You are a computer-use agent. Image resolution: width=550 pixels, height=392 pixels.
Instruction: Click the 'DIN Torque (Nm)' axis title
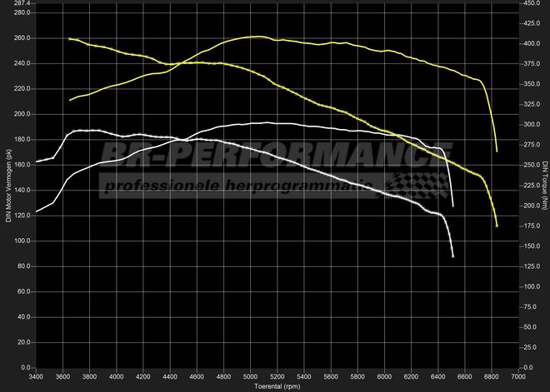click(543, 185)
